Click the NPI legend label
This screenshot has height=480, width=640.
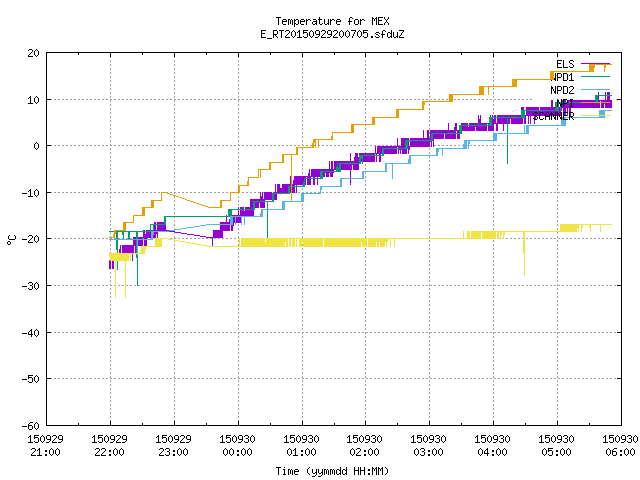coord(565,103)
